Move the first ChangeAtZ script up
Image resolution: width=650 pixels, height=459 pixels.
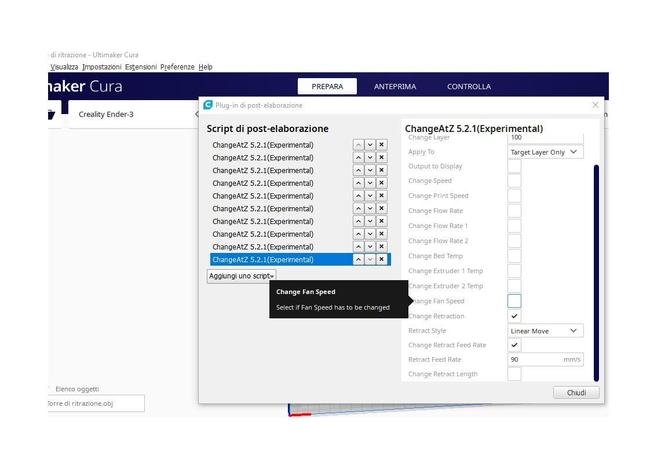pos(358,145)
